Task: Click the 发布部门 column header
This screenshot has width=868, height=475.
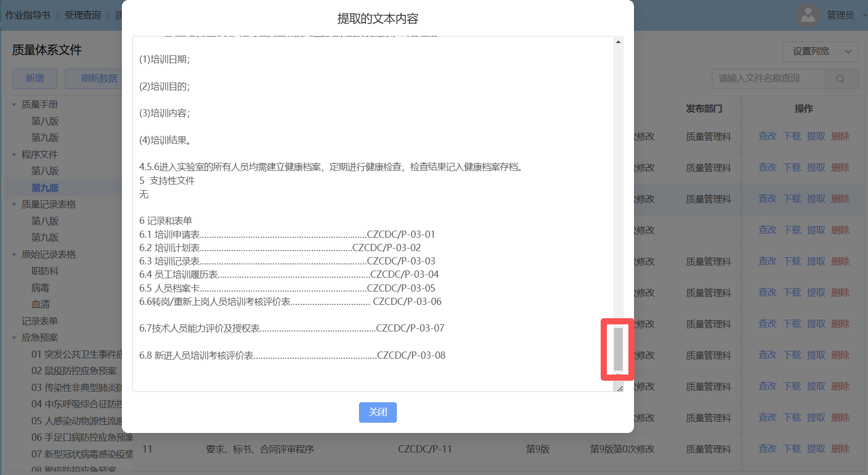Action: pos(704,109)
